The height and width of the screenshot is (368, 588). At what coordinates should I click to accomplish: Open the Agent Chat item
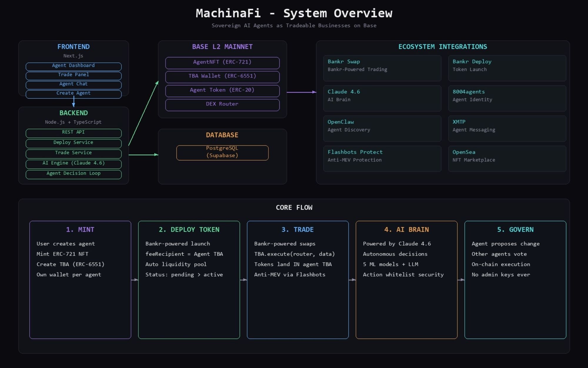point(73,85)
